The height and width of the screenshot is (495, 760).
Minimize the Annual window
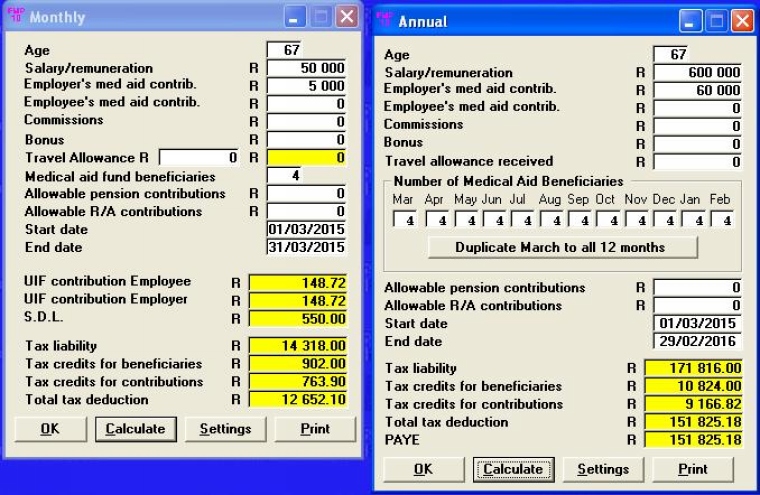(x=690, y=21)
